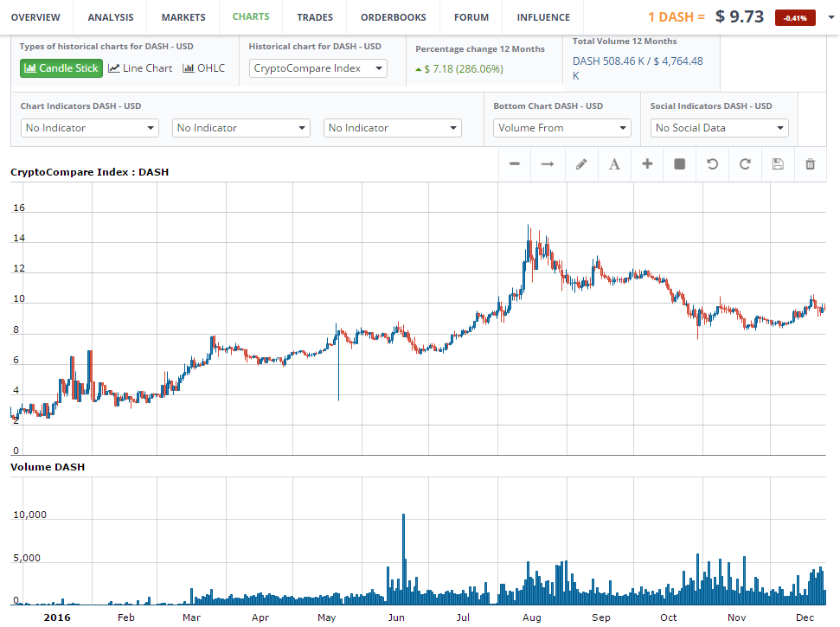Select the filled square shape tool
Image resolution: width=840 pixels, height=627 pixels.
click(680, 164)
